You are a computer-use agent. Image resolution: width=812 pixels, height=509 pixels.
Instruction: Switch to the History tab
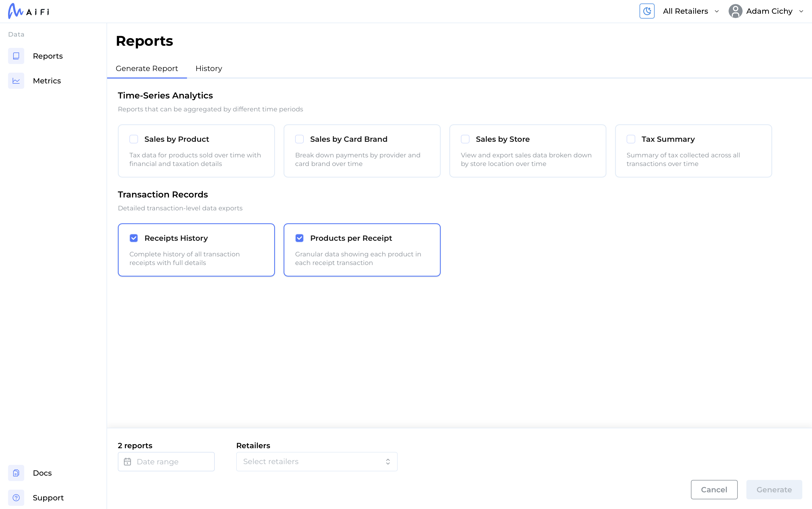[209, 68]
